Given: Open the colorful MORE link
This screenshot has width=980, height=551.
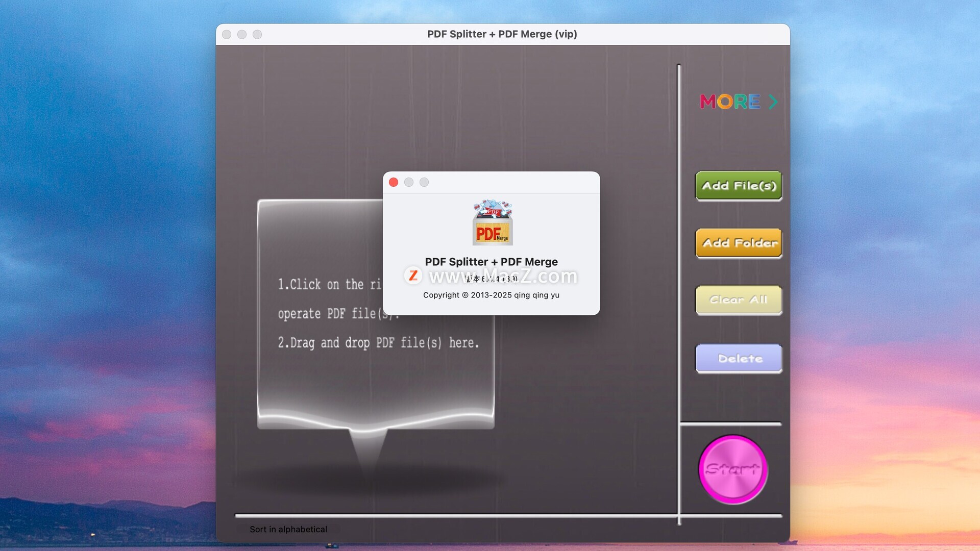Looking at the screenshot, I should click(x=730, y=102).
